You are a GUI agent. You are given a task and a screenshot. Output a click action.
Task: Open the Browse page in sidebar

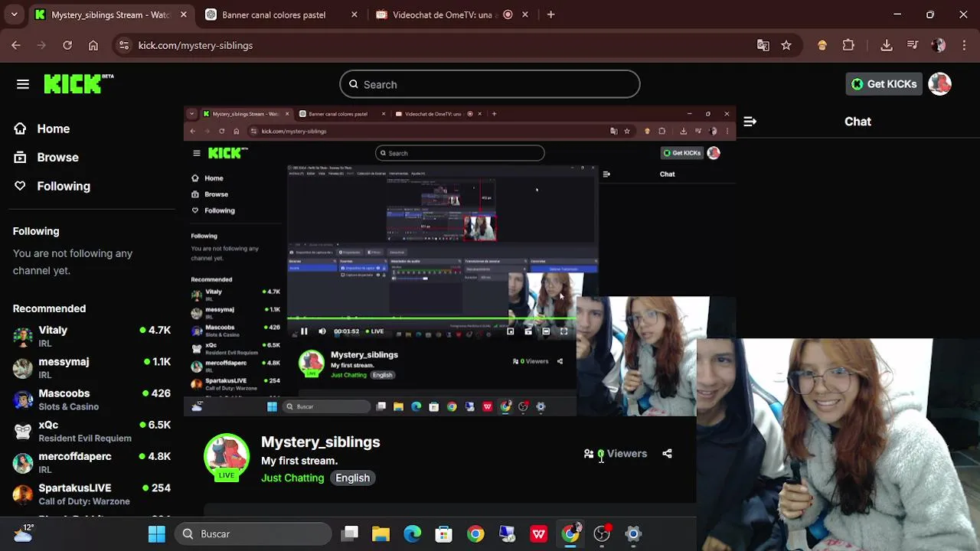point(47,157)
